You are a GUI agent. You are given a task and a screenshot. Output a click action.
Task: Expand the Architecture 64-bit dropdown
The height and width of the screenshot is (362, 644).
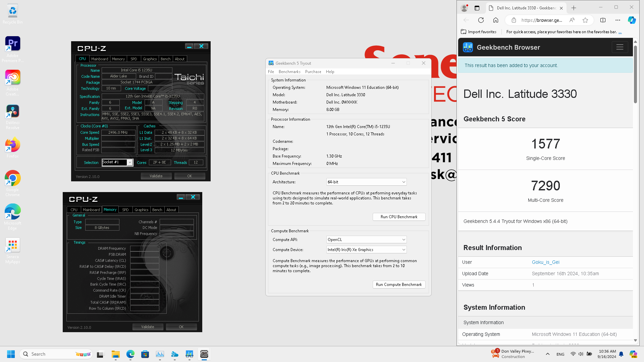coord(366,182)
